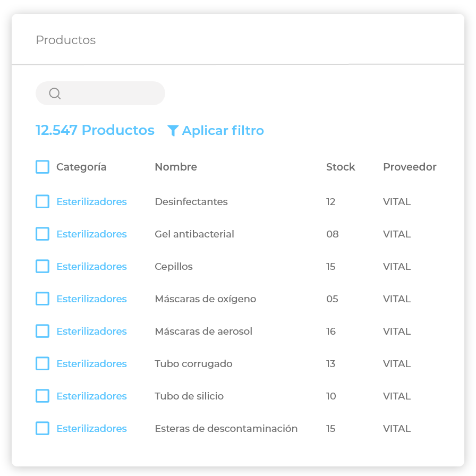Click the search magnifier icon
476x476 pixels.
(55, 93)
